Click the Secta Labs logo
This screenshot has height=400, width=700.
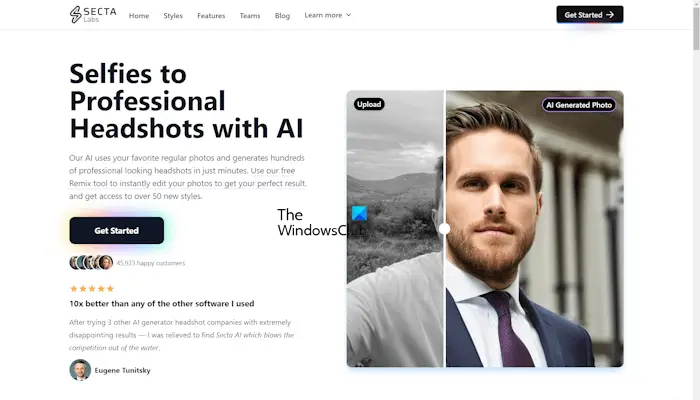click(93, 15)
